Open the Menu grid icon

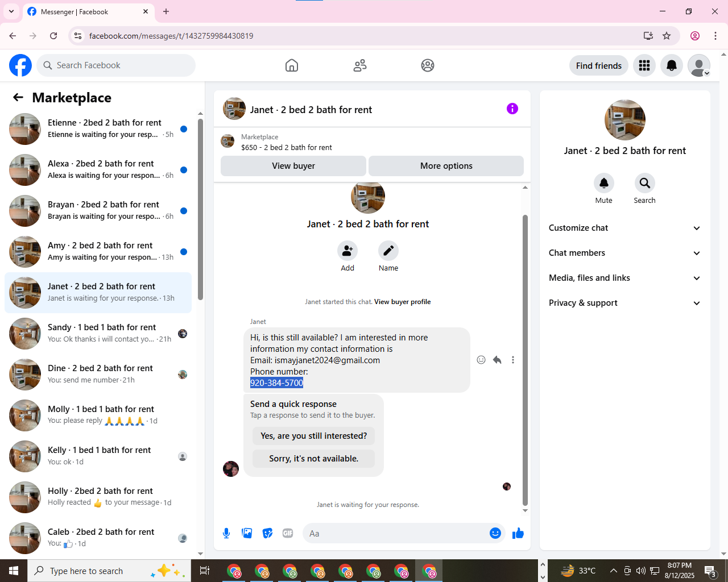644,65
